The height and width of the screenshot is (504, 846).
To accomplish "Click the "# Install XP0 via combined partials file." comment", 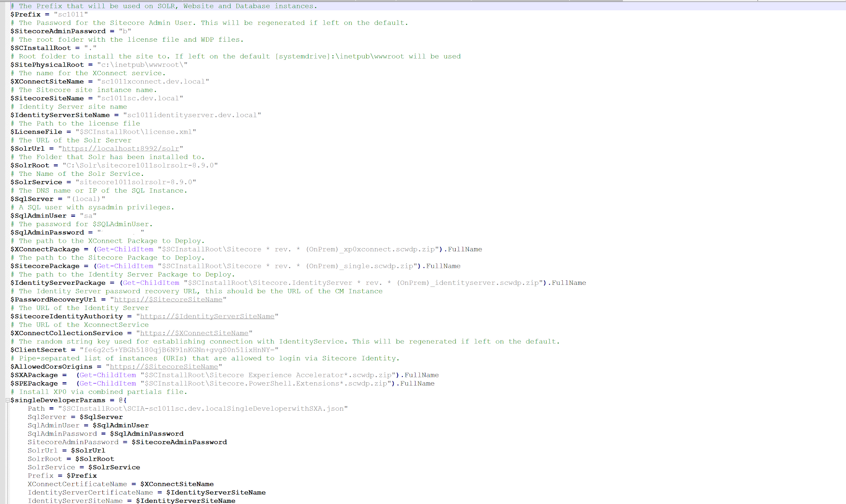I will click(99, 392).
